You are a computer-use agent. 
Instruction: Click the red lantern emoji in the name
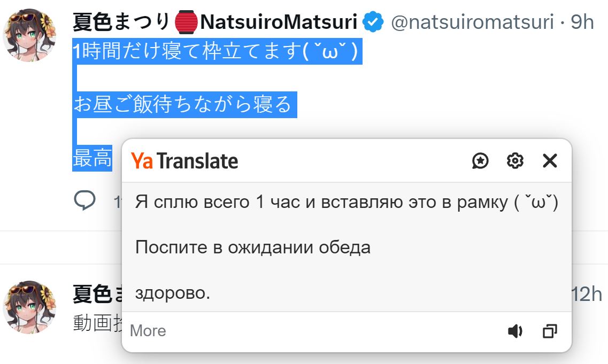click(187, 22)
